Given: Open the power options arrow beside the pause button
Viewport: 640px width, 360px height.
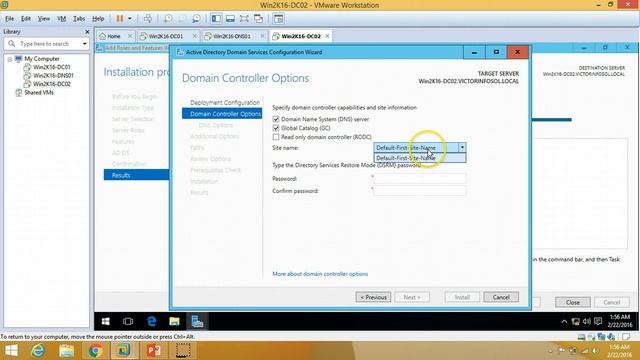Looking at the screenshot, I should tap(130, 18).
